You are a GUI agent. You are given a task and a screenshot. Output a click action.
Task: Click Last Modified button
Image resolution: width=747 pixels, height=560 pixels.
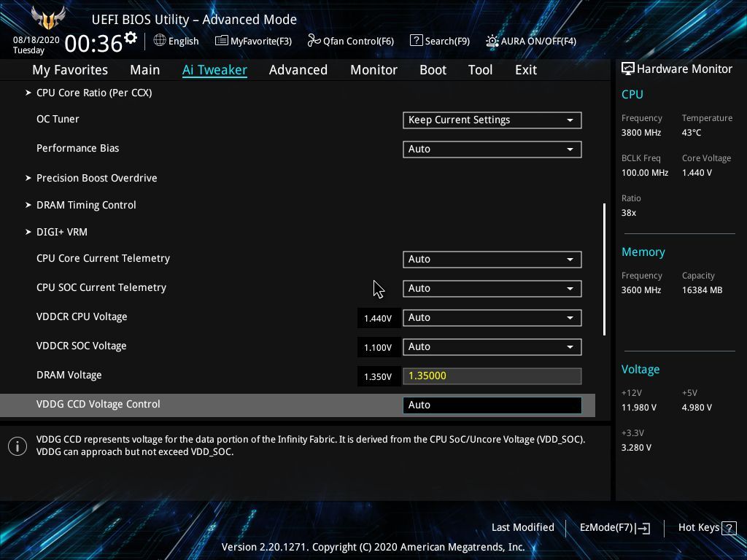click(x=522, y=528)
